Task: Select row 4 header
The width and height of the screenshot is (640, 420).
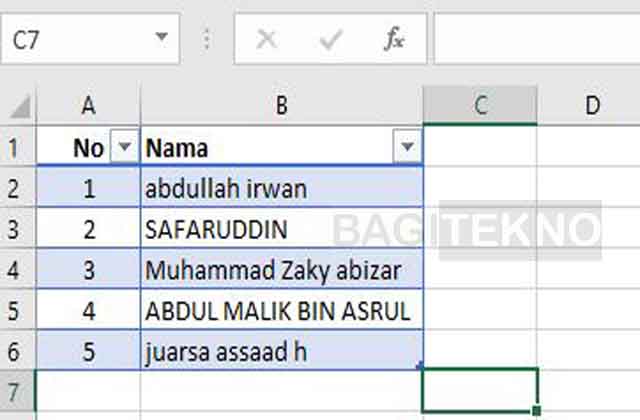Action: (15, 269)
